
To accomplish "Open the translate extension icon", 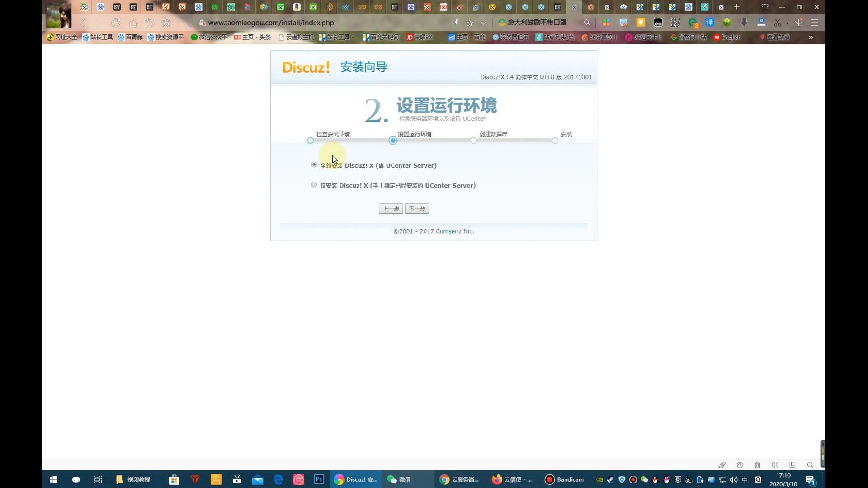I will 709,23.
